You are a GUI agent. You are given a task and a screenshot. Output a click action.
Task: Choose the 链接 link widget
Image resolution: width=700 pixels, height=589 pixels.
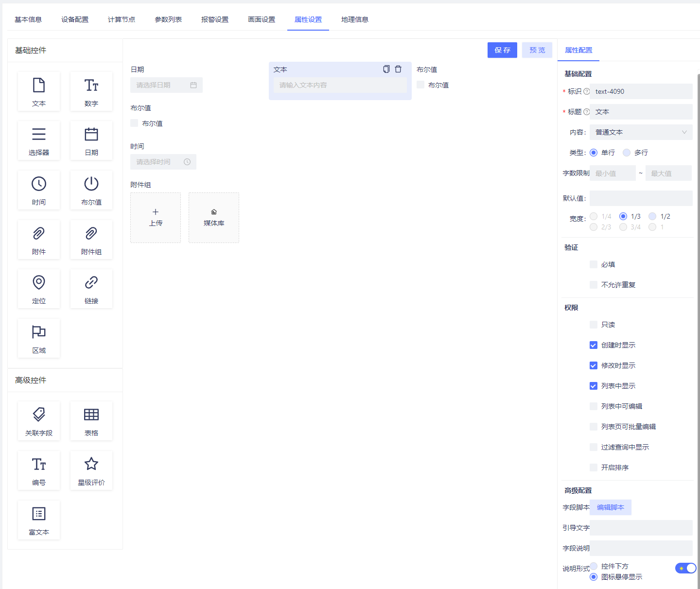tap(91, 289)
